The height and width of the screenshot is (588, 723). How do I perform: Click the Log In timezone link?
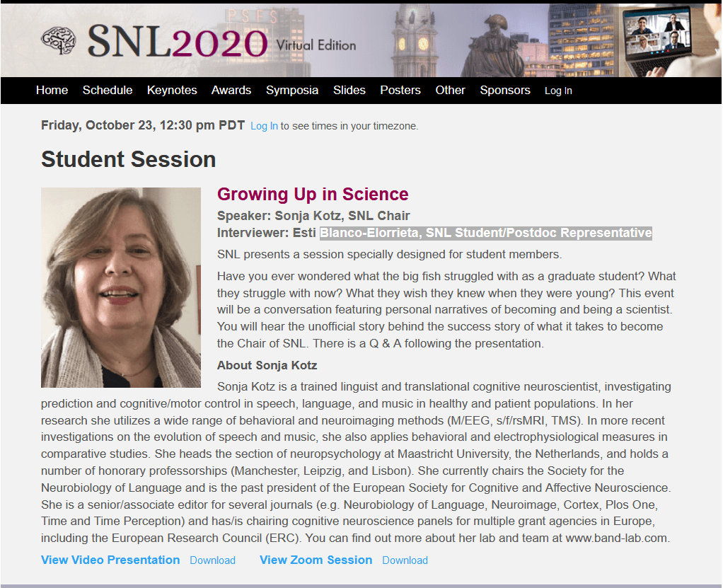(264, 127)
